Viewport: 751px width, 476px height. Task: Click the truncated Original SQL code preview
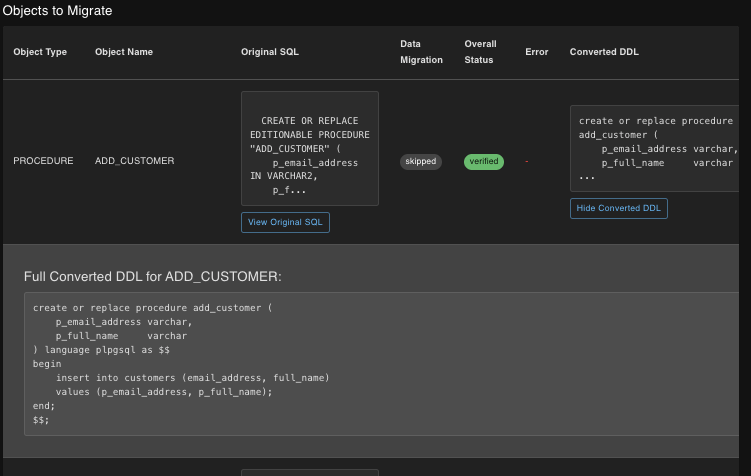tap(310, 148)
